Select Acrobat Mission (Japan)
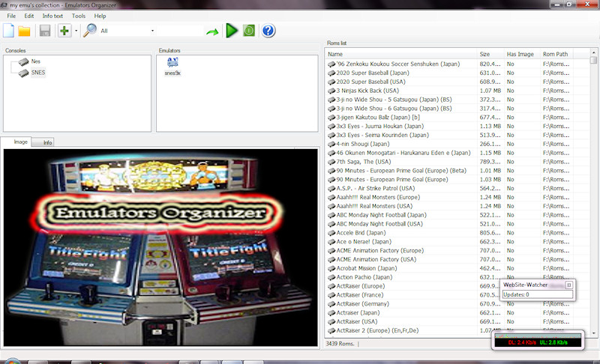This screenshot has height=364, width=600. coord(367,268)
